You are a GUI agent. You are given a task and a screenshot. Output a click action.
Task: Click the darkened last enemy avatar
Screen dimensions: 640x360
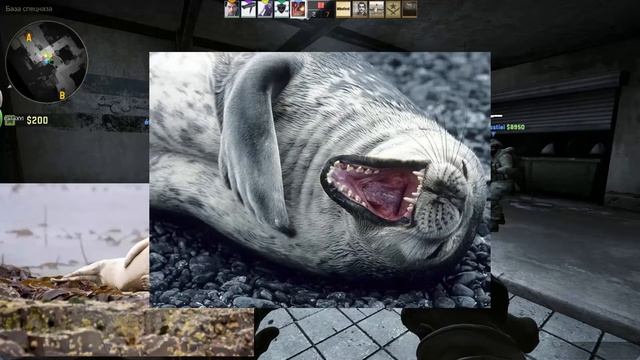410,9
